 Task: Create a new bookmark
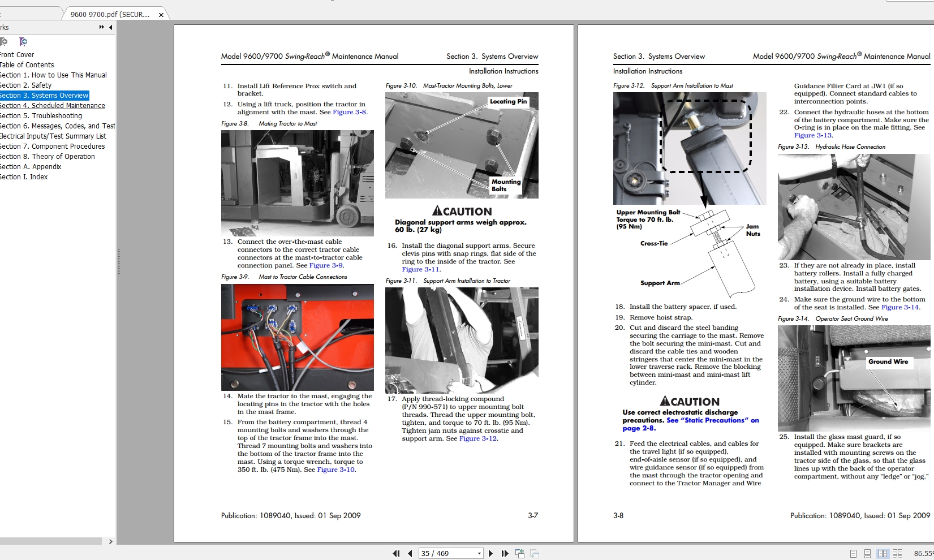point(4,42)
